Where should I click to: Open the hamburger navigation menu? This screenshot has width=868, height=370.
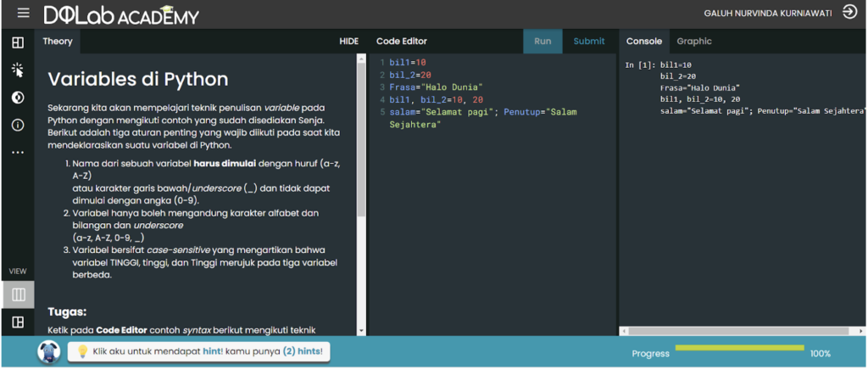pos(23,14)
